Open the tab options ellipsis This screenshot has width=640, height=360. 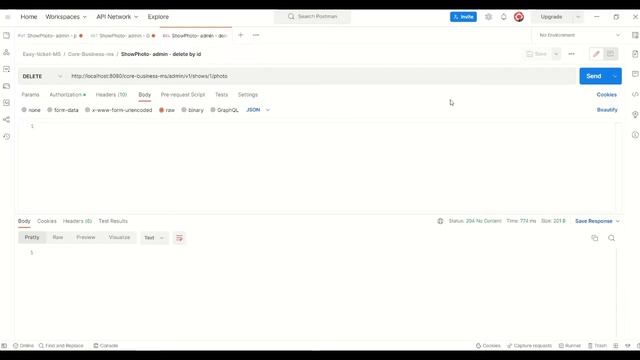tap(256, 35)
